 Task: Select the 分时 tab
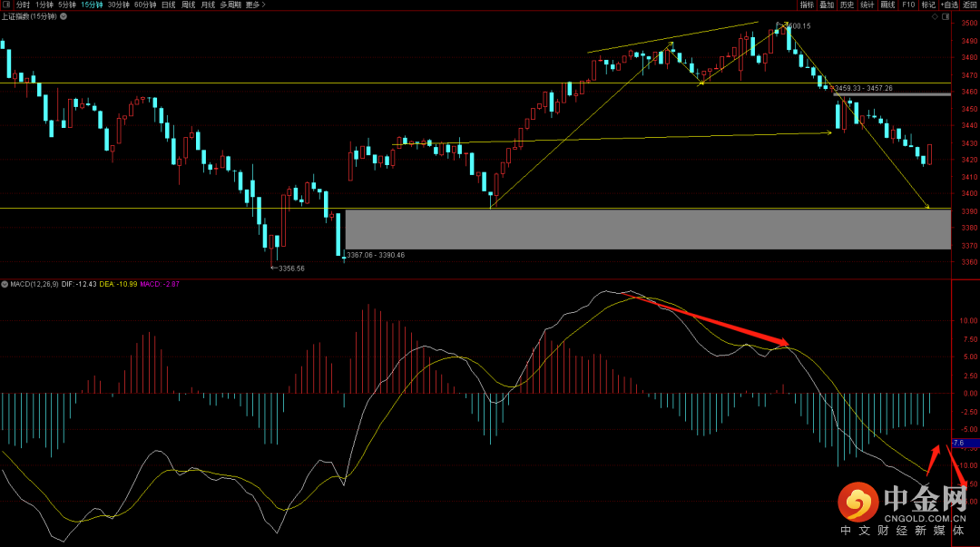click(x=23, y=5)
